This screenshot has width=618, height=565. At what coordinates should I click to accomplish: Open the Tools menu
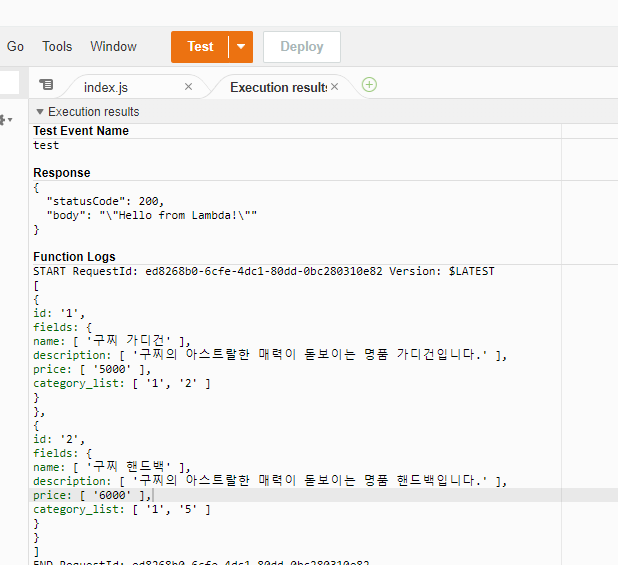coord(57,46)
